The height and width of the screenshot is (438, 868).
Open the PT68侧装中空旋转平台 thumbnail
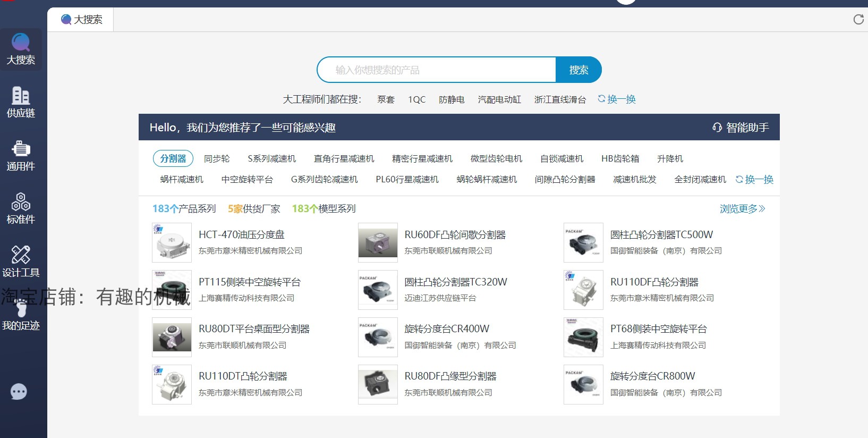click(583, 337)
